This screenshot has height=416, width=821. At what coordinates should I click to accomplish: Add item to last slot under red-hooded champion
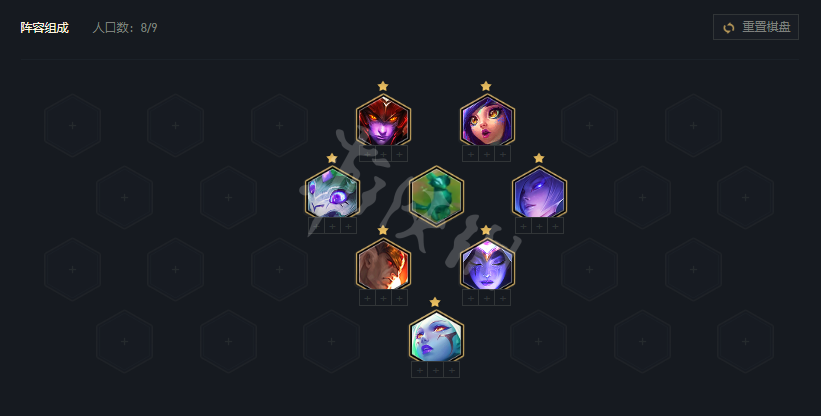(399, 154)
